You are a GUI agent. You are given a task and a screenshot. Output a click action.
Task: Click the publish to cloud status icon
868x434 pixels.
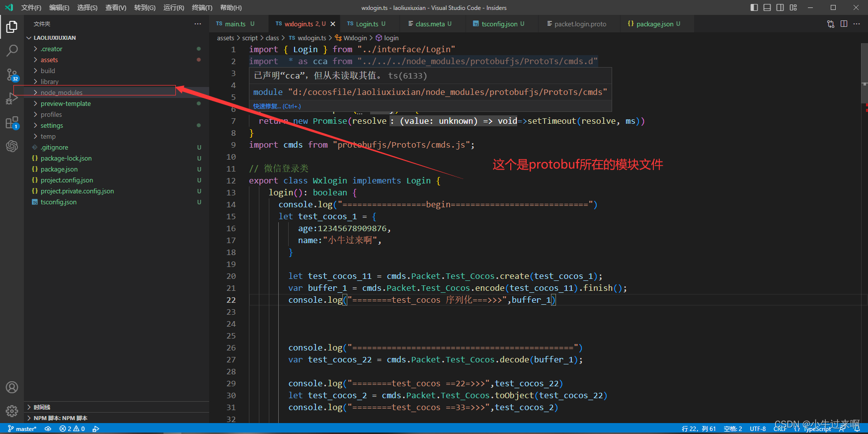[48, 429]
